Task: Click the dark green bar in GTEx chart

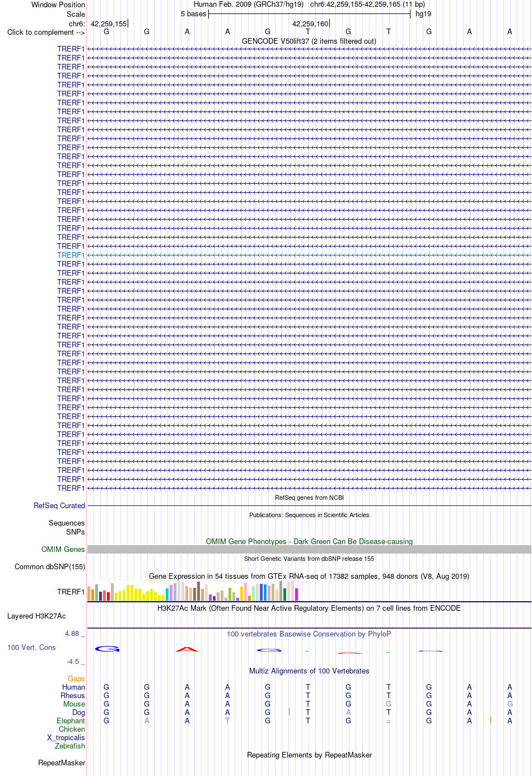Action: [285, 594]
